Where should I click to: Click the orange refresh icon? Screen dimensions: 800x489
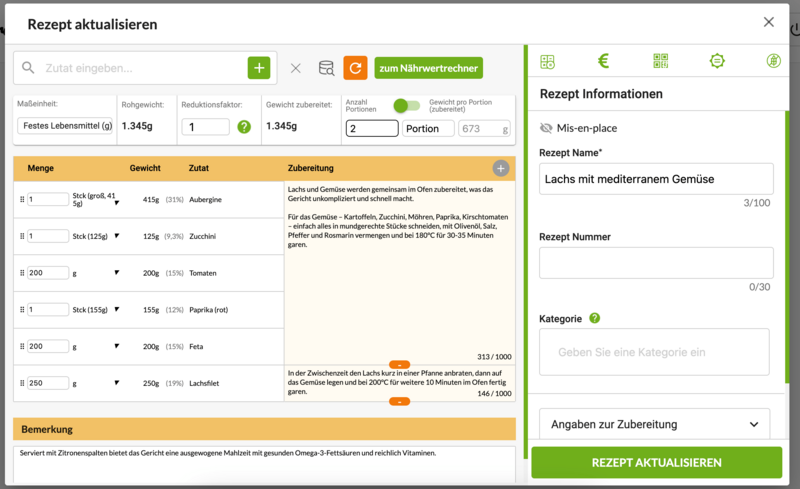pyautogui.click(x=355, y=68)
